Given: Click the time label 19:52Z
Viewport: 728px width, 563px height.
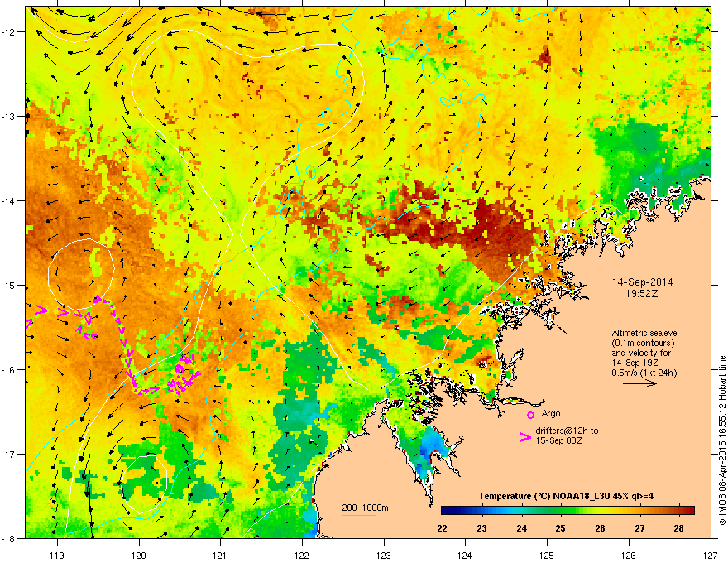Looking at the screenshot, I should point(642,294).
